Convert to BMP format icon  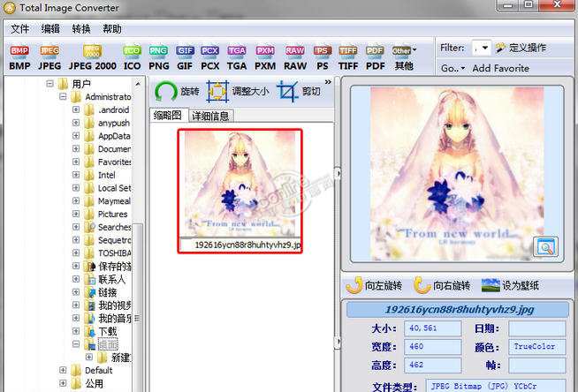[19, 57]
